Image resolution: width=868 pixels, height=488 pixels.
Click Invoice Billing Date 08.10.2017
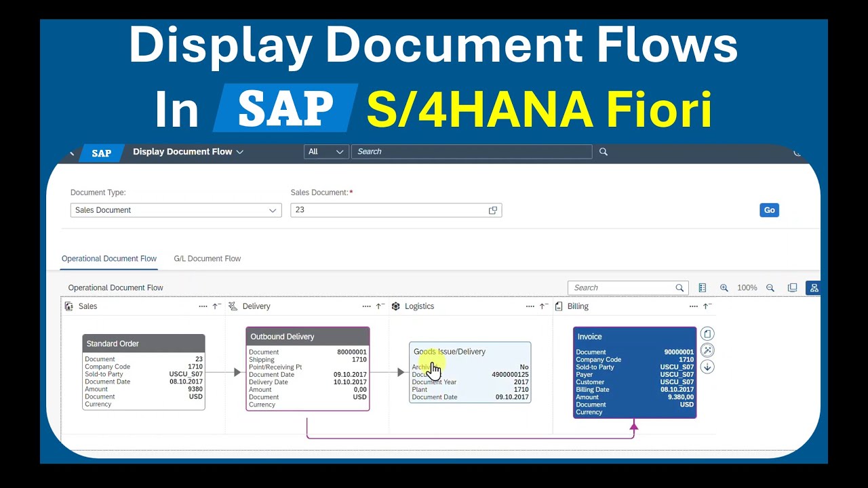pos(677,390)
